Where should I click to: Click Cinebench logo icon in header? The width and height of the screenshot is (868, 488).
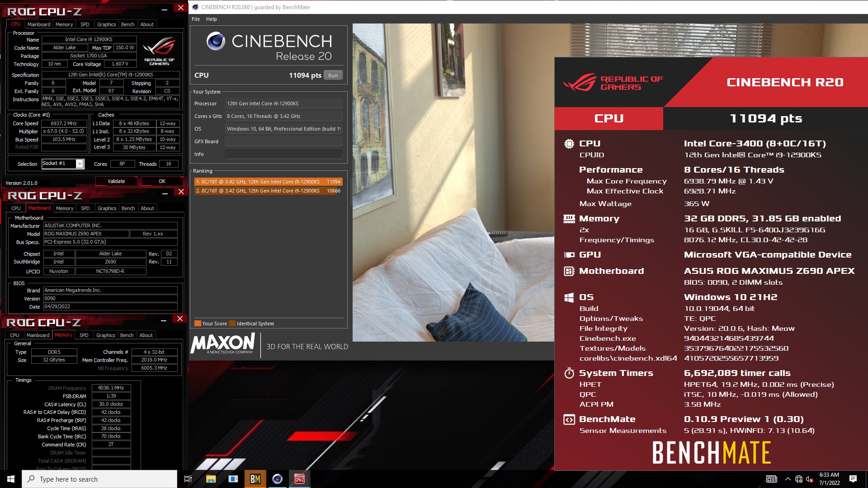pyautogui.click(x=216, y=41)
